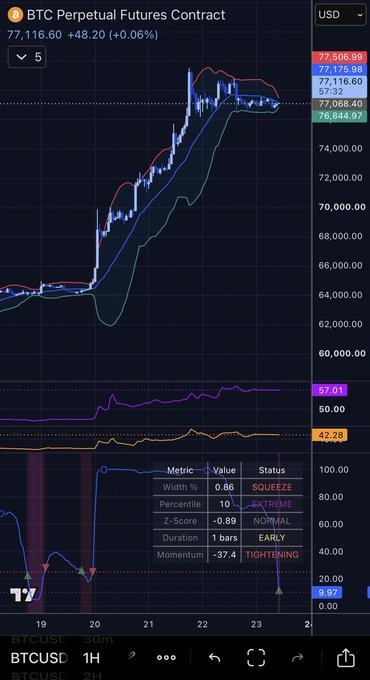Tap the purple indicator value 57.01
This screenshot has height=680, width=370.
point(330,390)
